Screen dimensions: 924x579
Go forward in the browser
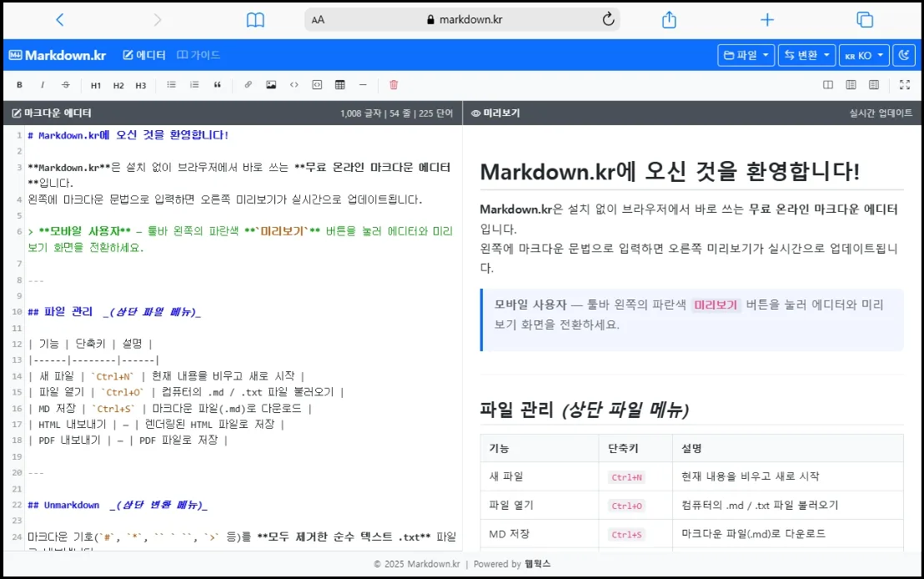click(x=158, y=20)
